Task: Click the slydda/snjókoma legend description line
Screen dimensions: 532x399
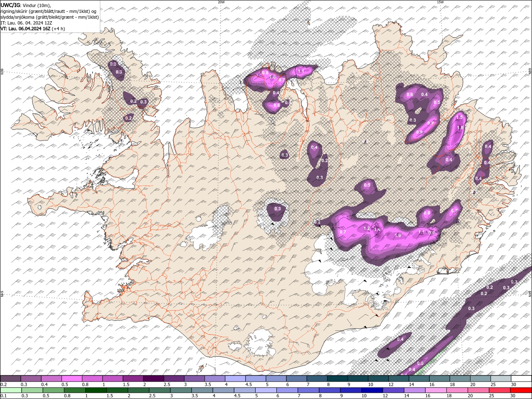Action: [x=50, y=17]
